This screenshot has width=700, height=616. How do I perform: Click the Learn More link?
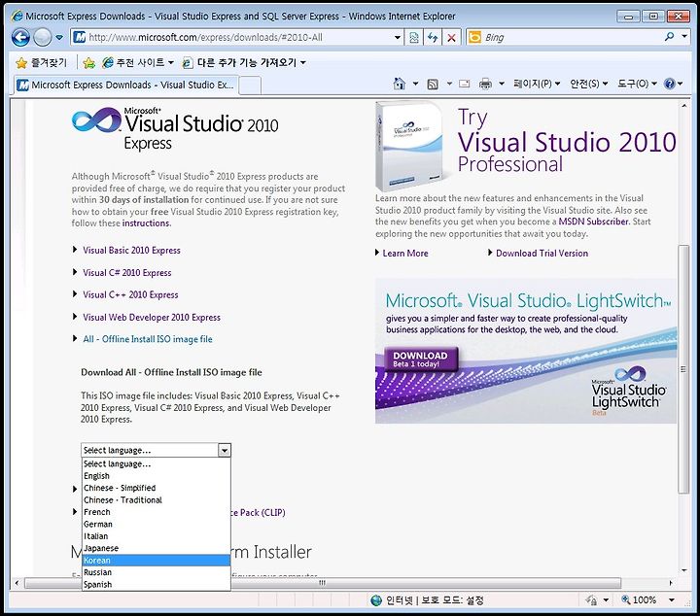pyautogui.click(x=404, y=254)
